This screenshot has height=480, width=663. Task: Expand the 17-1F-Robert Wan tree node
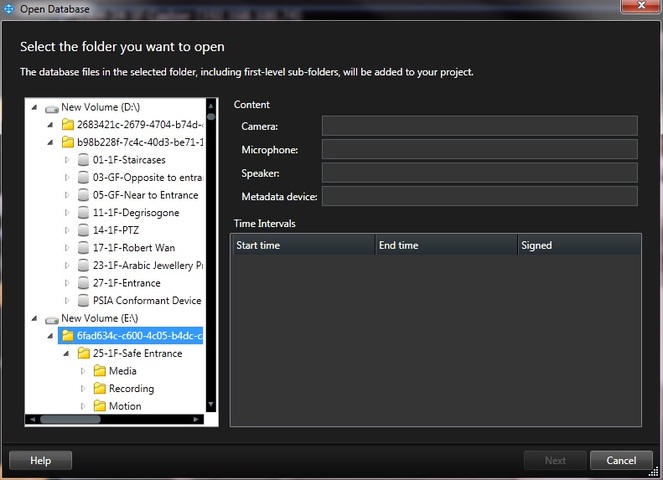(x=67, y=248)
